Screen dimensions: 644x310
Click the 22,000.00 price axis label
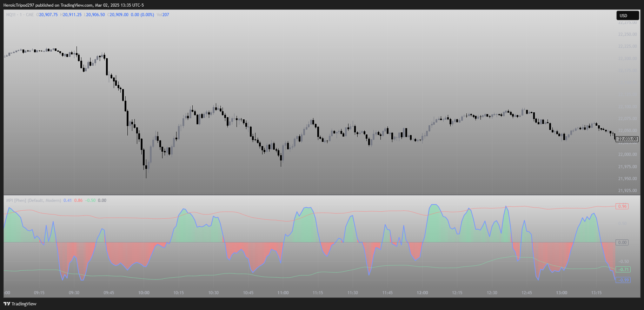tap(628, 154)
